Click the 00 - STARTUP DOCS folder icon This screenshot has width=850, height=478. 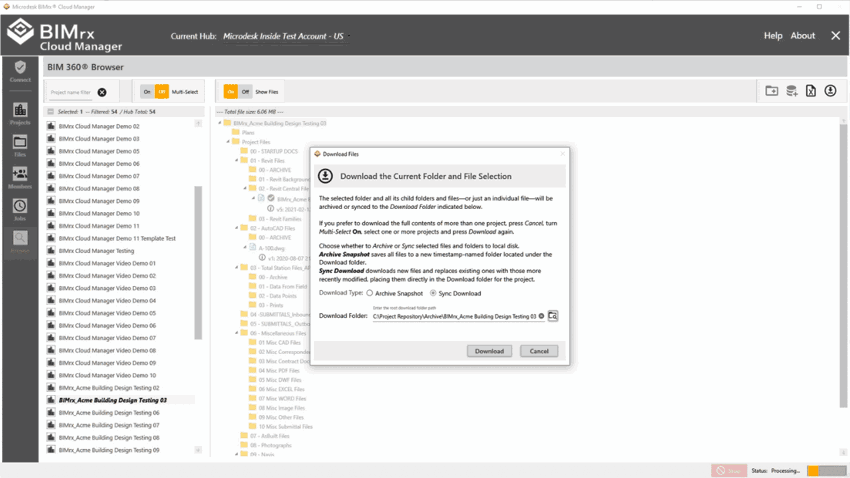click(244, 151)
